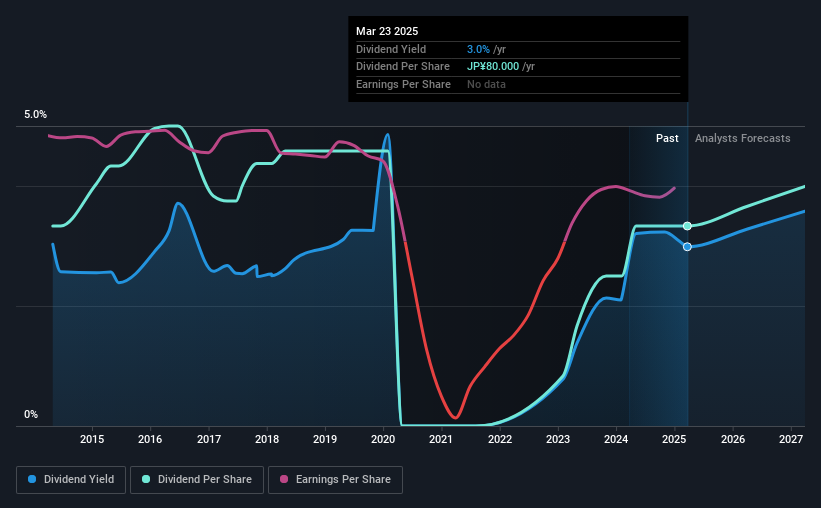Click the 2022 x-axis label
The image size is (821, 508).
point(500,439)
